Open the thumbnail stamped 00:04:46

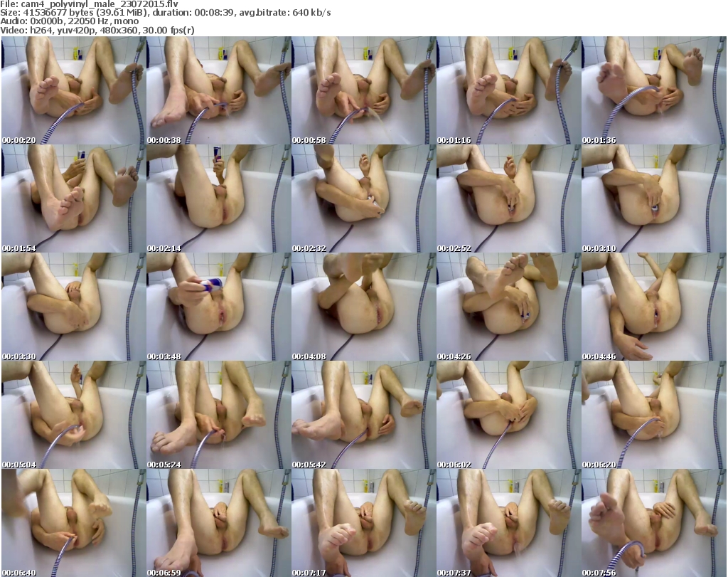tap(654, 307)
